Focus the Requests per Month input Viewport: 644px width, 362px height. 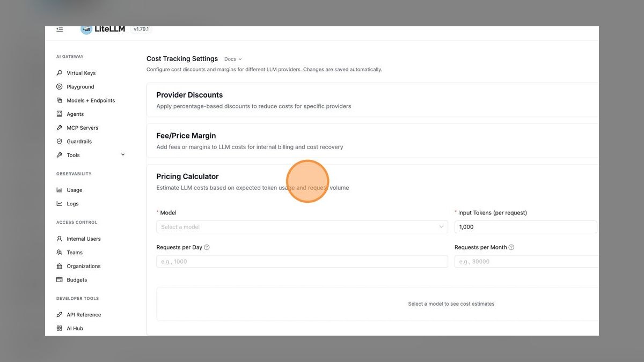(x=526, y=262)
